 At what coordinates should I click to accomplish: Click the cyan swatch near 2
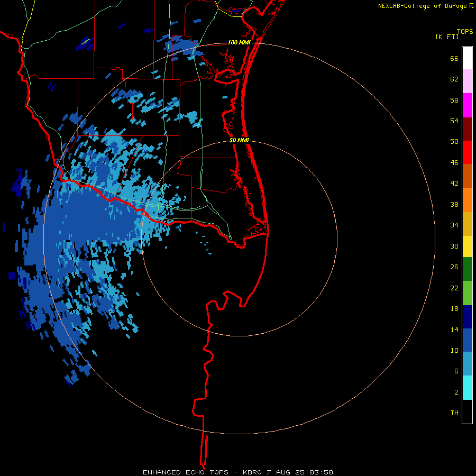pyautogui.click(x=467, y=388)
